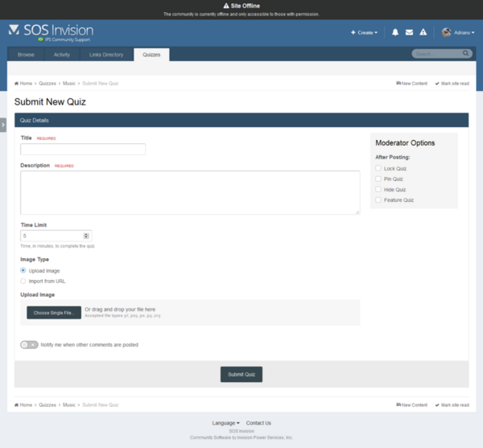Click the Home icon in top breadcrumb

(17, 84)
